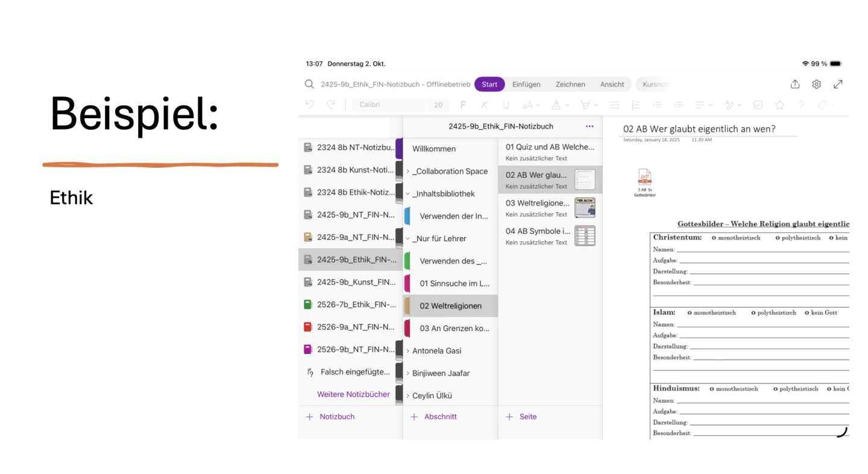Switch to the Zeichnen tab
This screenshot has width=868, height=474.
pyautogui.click(x=570, y=84)
